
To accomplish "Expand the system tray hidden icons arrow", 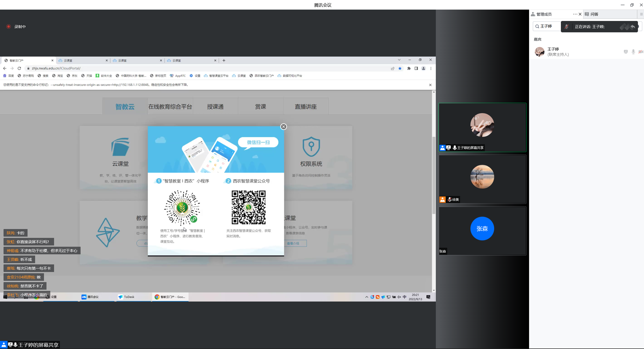I will tap(367, 297).
